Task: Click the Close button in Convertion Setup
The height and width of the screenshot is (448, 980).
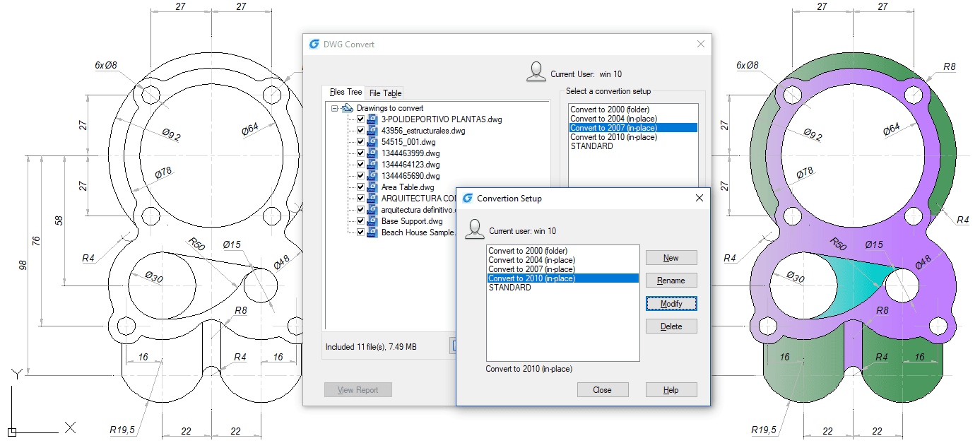Action: pyautogui.click(x=602, y=390)
